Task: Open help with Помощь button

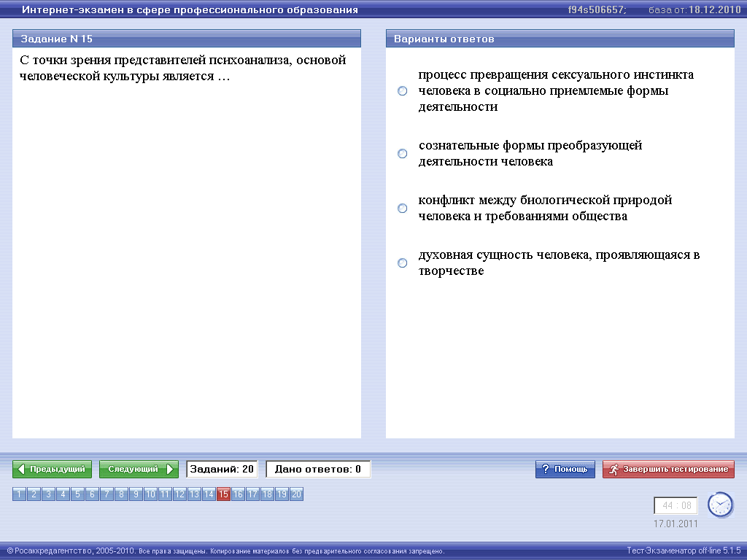Action: (x=565, y=469)
